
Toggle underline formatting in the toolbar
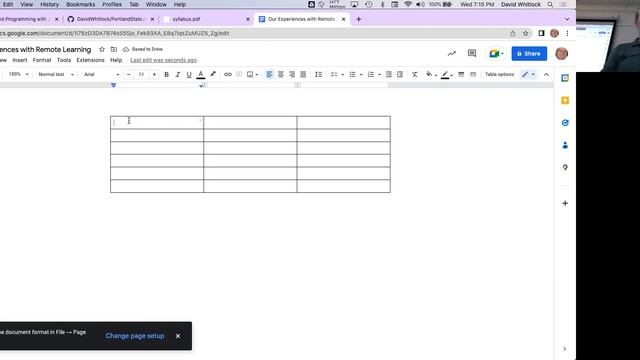(189, 74)
